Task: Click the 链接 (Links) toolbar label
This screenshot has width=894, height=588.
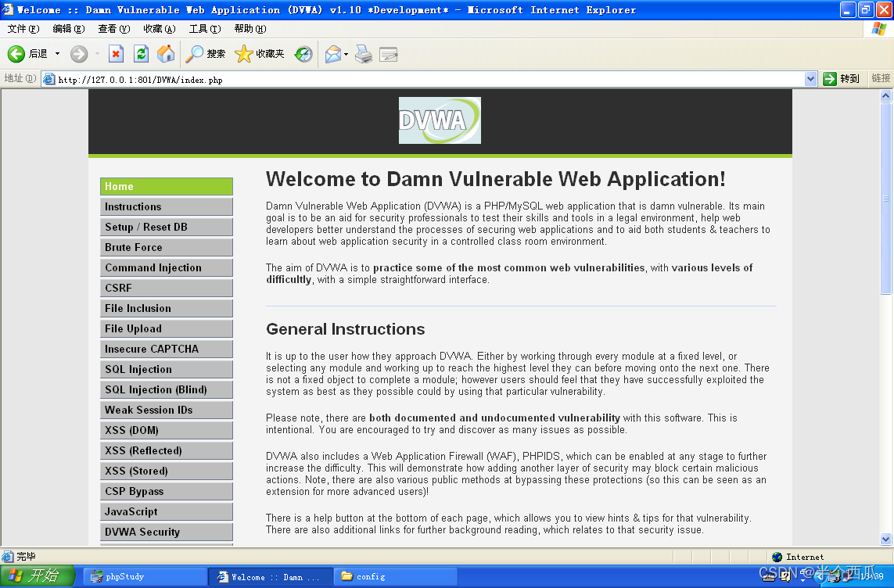Action: pos(881,78)
